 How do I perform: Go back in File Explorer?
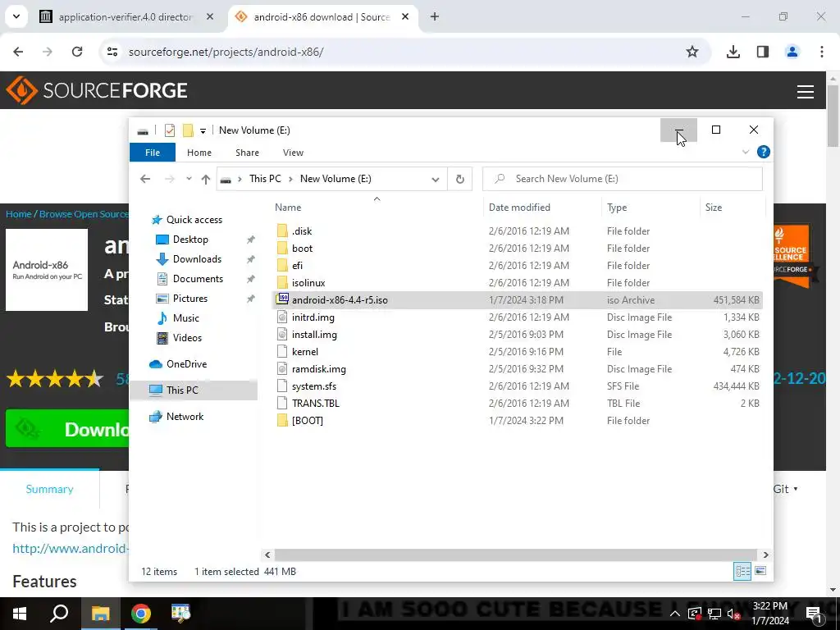(x=145, y=179)
